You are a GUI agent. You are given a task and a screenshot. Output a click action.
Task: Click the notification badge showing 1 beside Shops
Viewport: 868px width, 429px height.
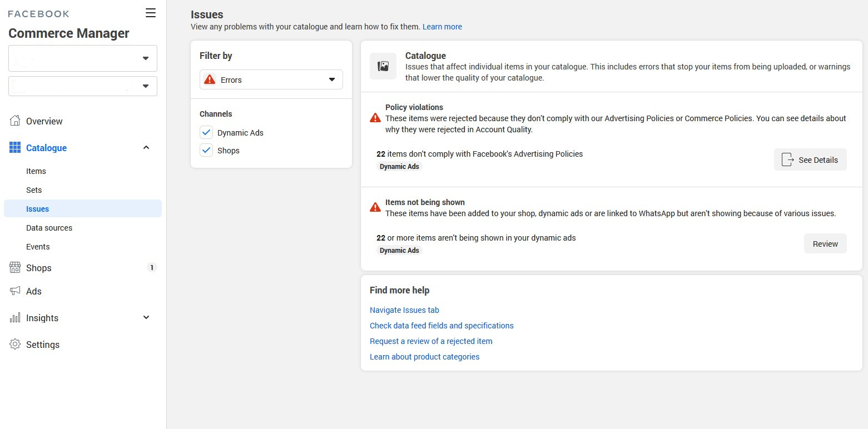[x=151, y=267]
